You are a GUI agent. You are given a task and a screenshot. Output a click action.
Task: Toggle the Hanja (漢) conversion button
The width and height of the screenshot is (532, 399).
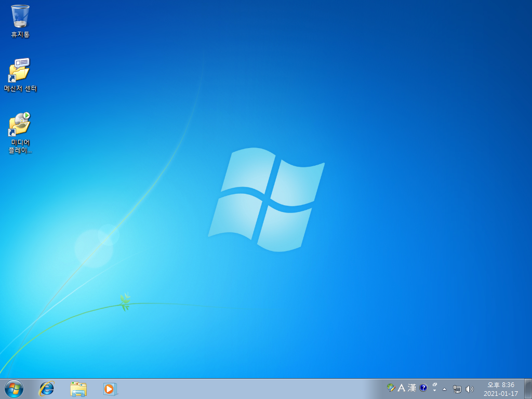(412, 388)
